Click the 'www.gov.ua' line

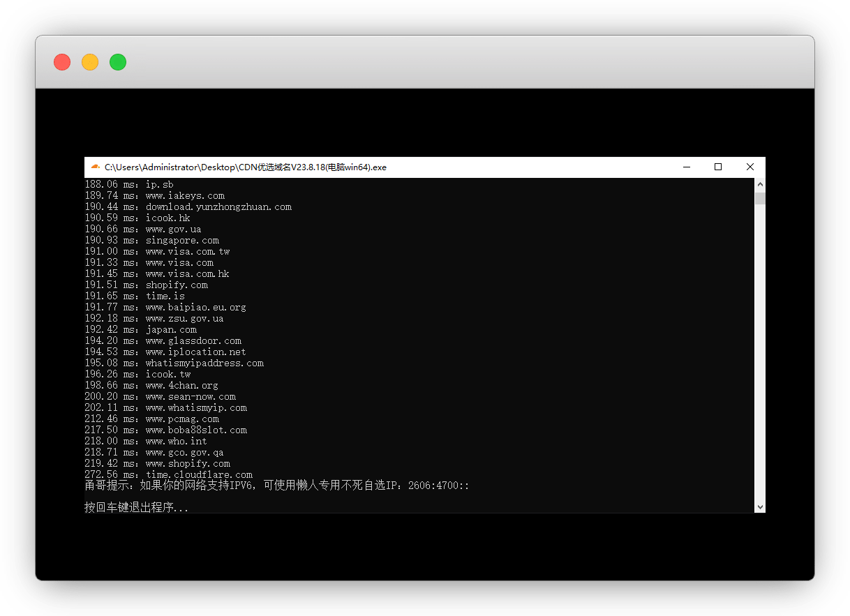pyautogui.click(x=143, y=229)
